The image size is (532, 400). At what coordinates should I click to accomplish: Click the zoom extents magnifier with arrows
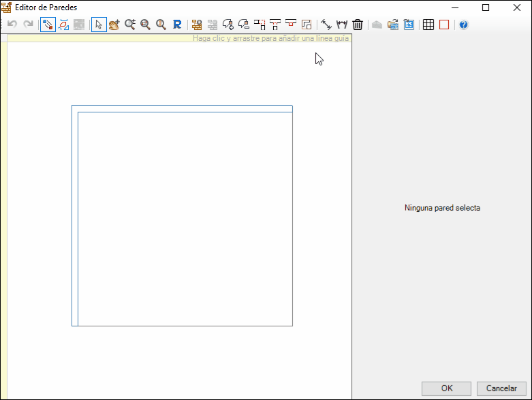(146, 25)
